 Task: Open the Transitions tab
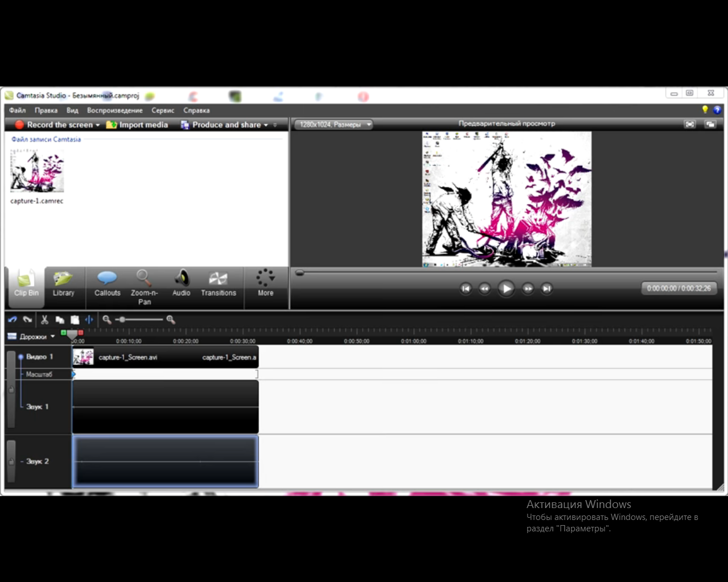click(218, 284)
